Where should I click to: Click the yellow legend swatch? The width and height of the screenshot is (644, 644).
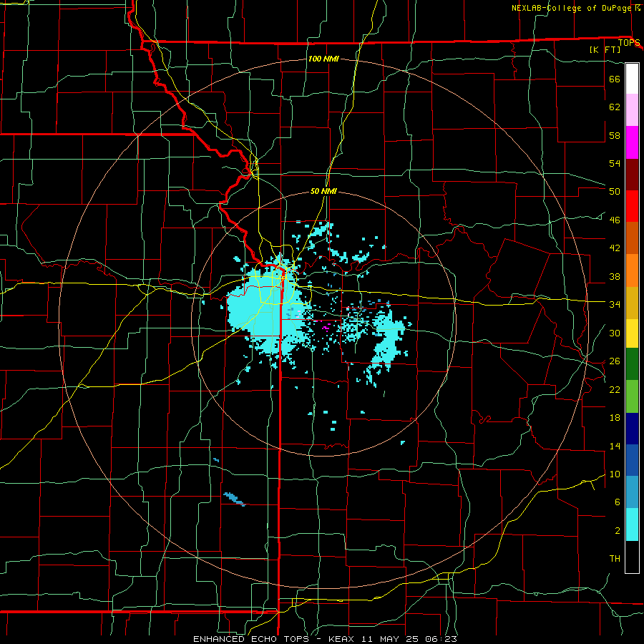(x=632, y=333)
